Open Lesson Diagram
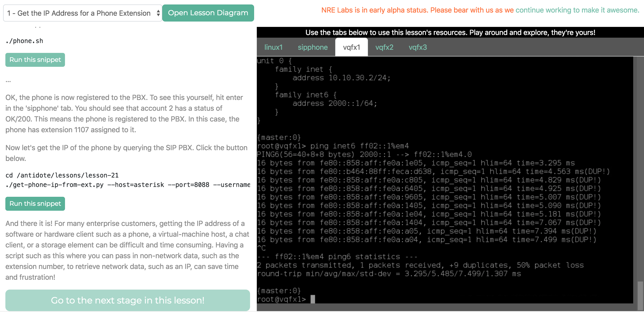Screen dimensions: 644x312 coord(208,13)
